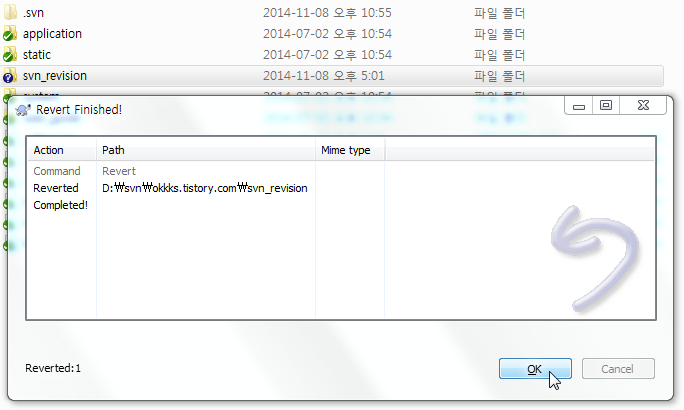The height and width of the screenshot is (410, 684).
Task: Select the Command Revert row
Action: pos(341,171)
